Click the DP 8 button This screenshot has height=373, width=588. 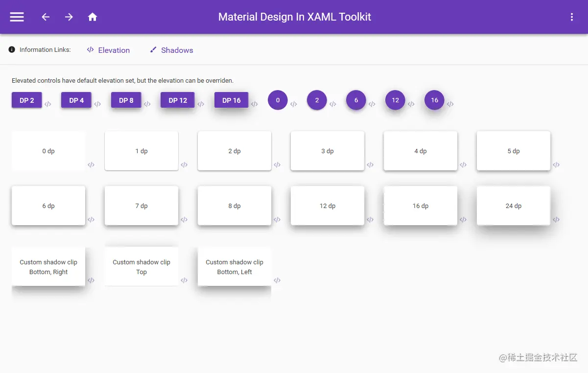click(x=126, y=100)
